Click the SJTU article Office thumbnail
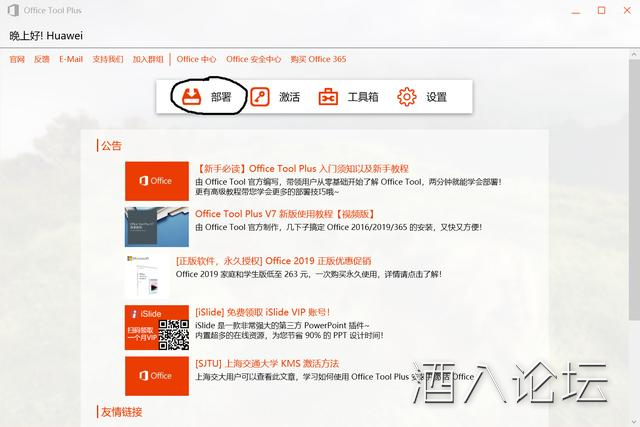The width and height of the screenshot is (640, 427). point(157,376)
